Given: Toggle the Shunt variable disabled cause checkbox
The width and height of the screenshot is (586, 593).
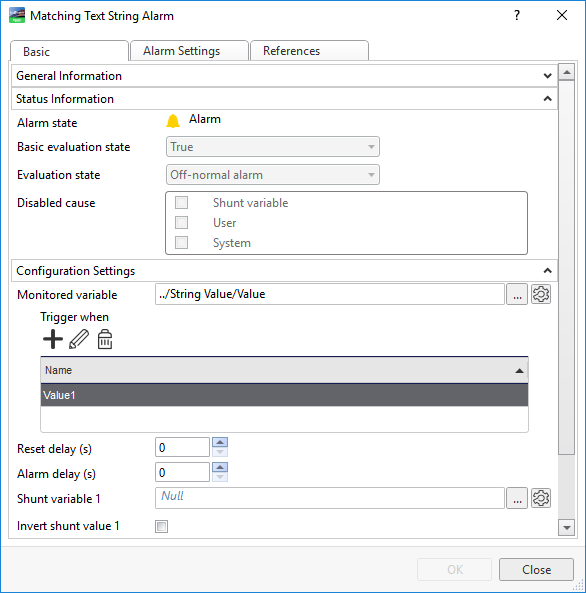Looking at the screenshot, I should click(182, 203).
